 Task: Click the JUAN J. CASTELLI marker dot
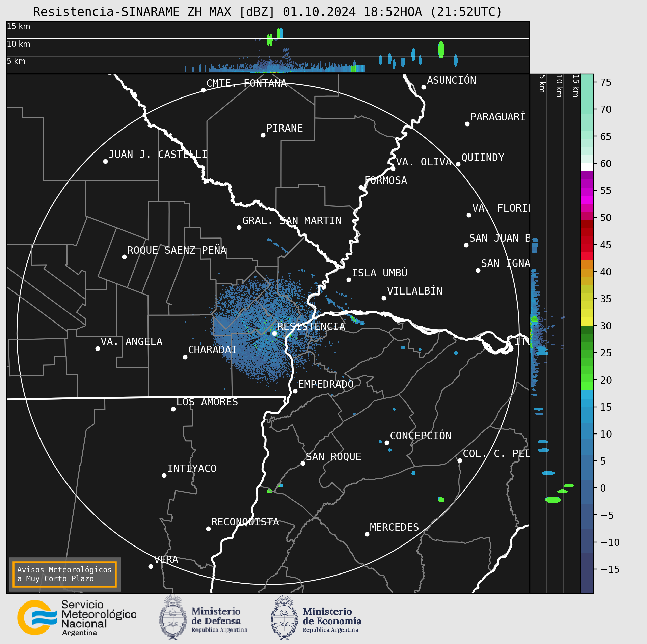(x=105, y=161)
